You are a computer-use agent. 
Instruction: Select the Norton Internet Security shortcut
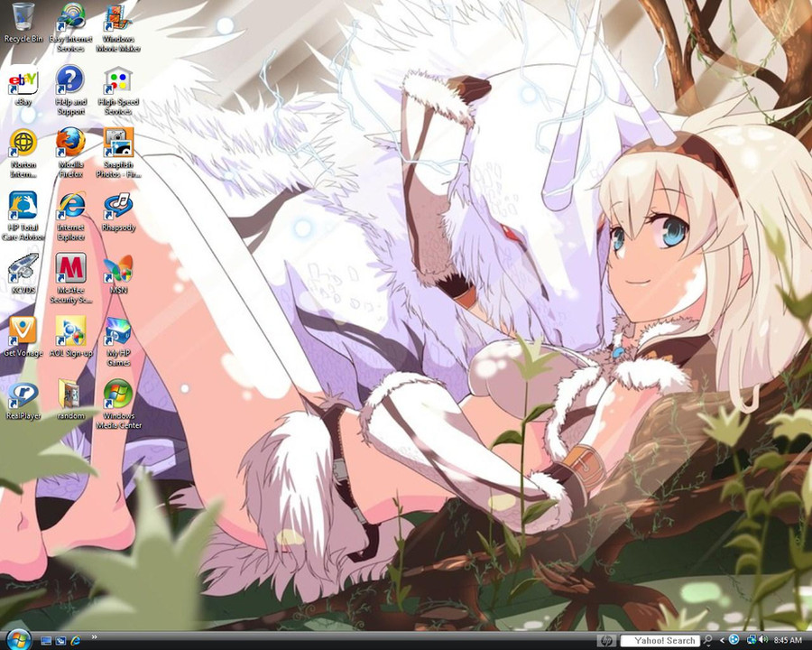click(23, 153)
